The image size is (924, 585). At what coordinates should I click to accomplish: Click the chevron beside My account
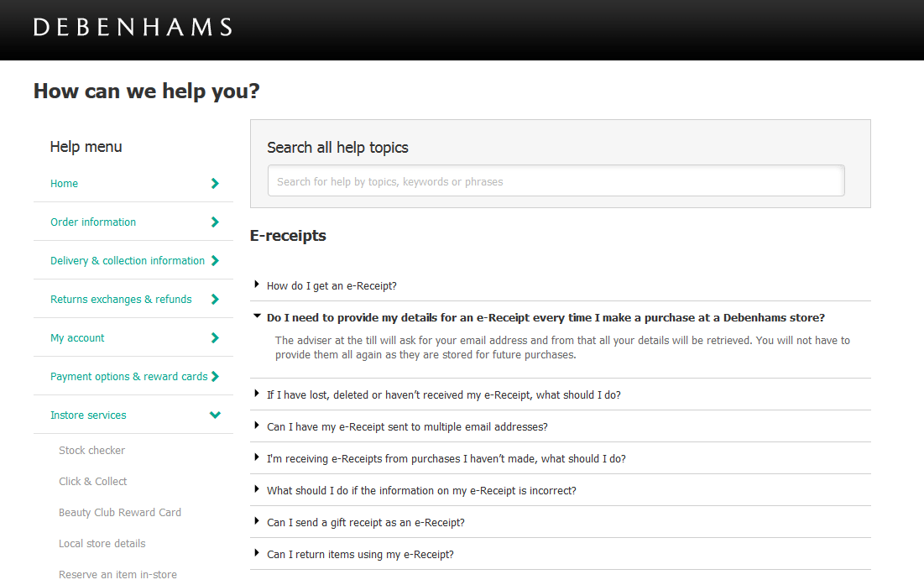tap(215, 337)
